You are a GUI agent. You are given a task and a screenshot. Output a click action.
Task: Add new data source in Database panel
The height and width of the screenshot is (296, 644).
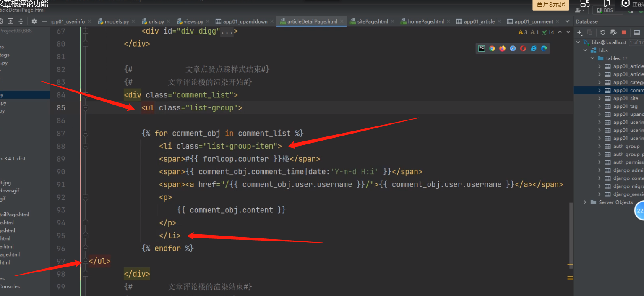(580, 32)
